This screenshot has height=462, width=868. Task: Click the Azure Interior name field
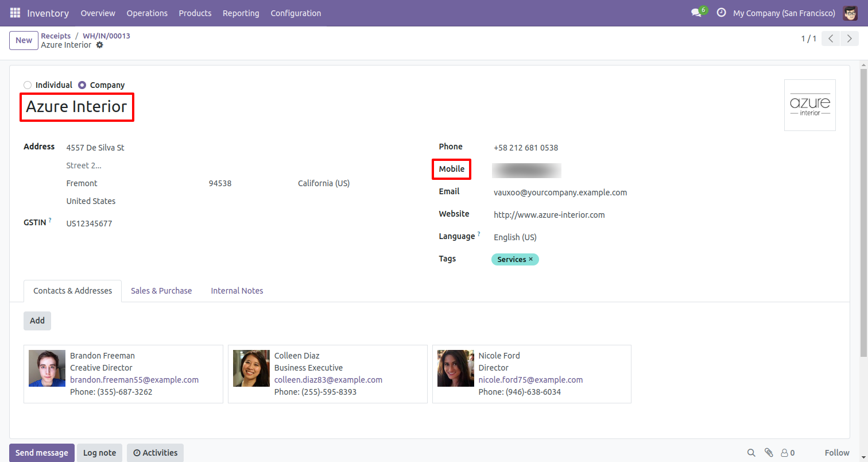click(x=77, y=107)
